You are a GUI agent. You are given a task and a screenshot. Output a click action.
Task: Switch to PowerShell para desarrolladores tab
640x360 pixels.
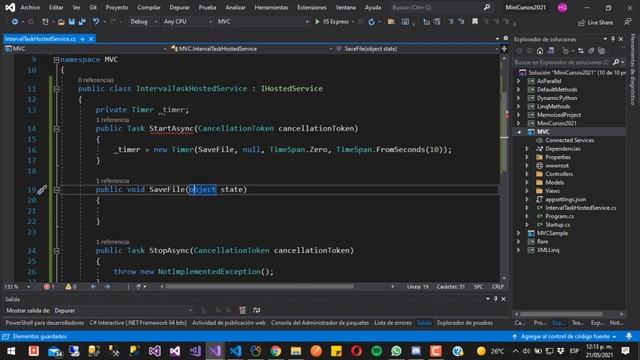point(44,323)
